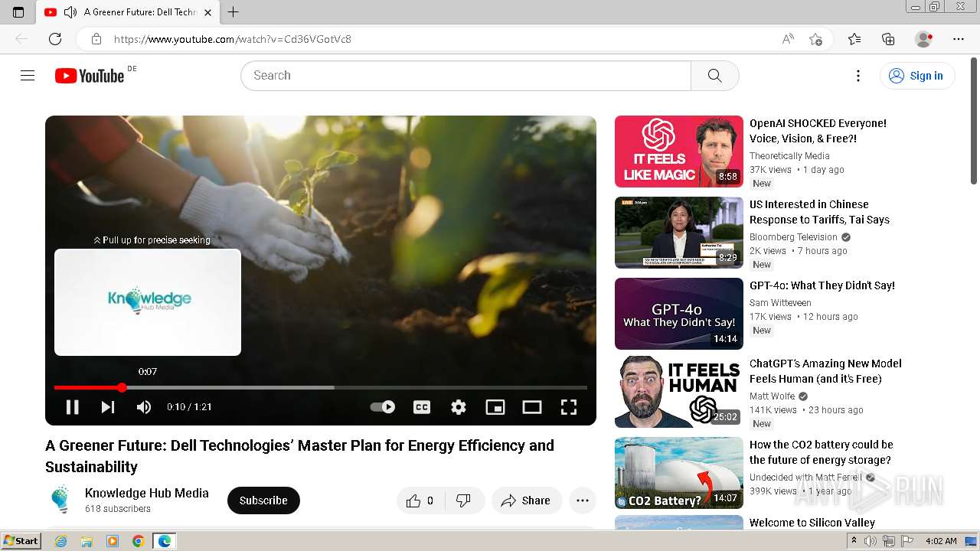
Task: Open Knowledge Hub Media channel avatar
Action: [x=60, y=500]
